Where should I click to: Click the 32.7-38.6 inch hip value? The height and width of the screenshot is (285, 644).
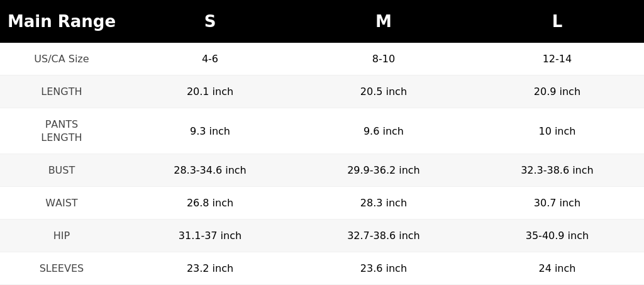point(383,236)
